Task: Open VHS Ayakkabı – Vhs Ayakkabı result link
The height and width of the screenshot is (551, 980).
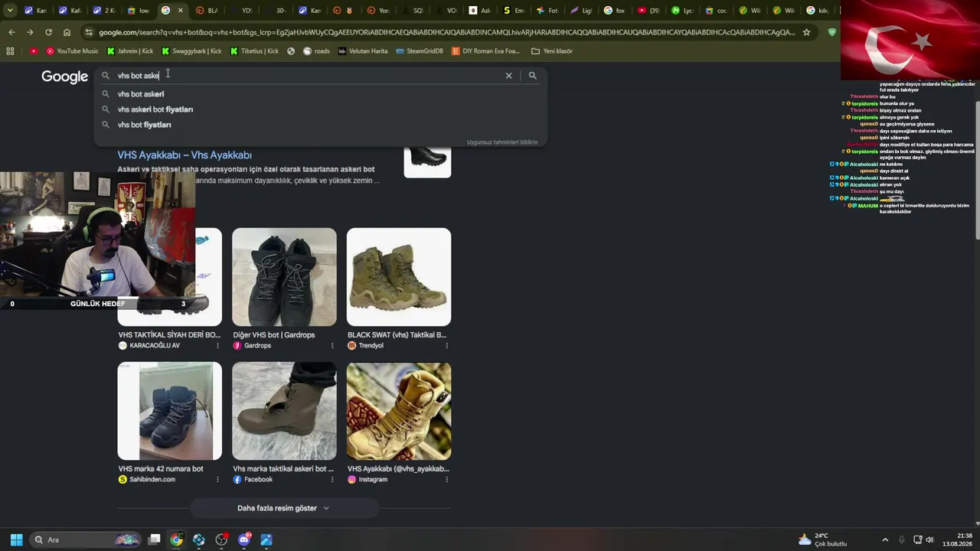Action: (185, 155)
